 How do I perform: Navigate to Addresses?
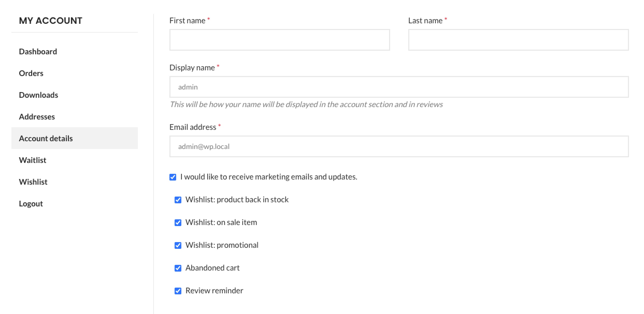click(x=37, y=117)
